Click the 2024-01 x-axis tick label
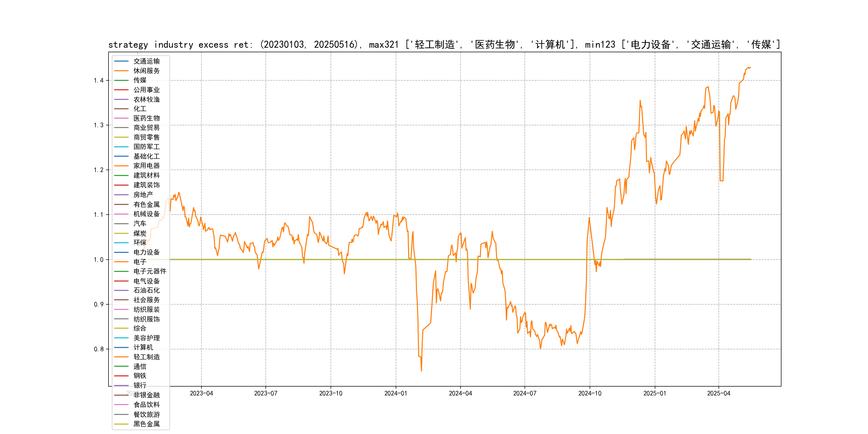 point(396,393)
